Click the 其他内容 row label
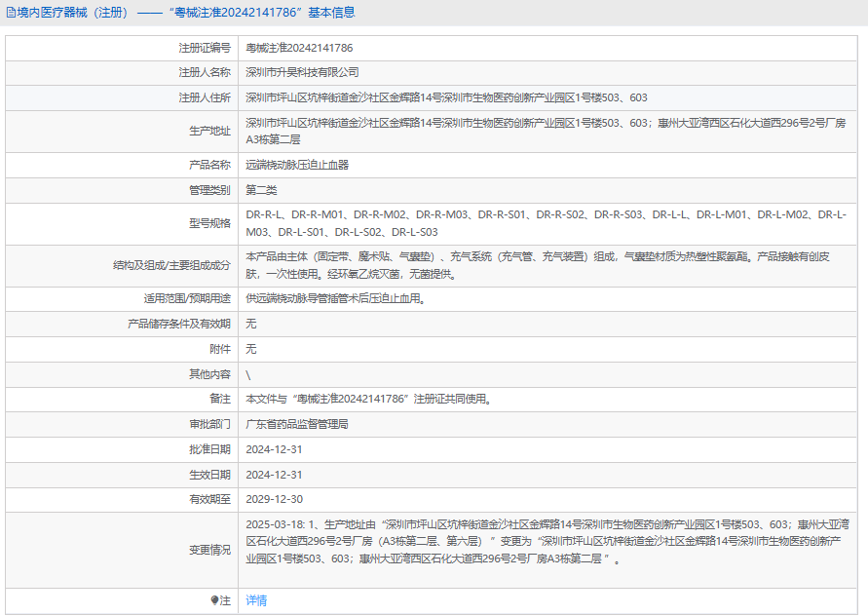This screenshot has height=616, width=868. pos(209,374)
